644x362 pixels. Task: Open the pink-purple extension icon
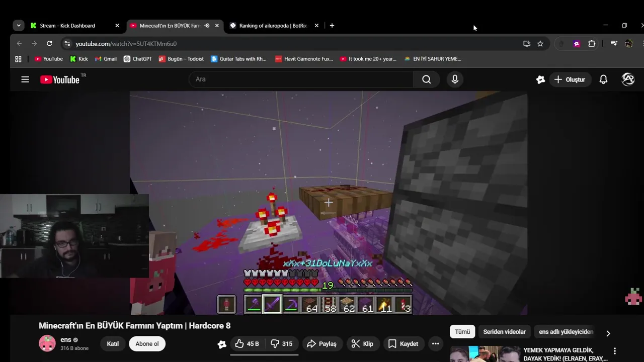577,44
